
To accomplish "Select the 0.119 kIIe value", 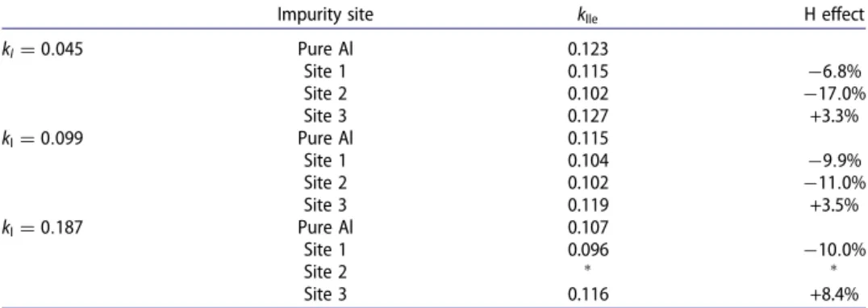I will (x=588, y=205).
